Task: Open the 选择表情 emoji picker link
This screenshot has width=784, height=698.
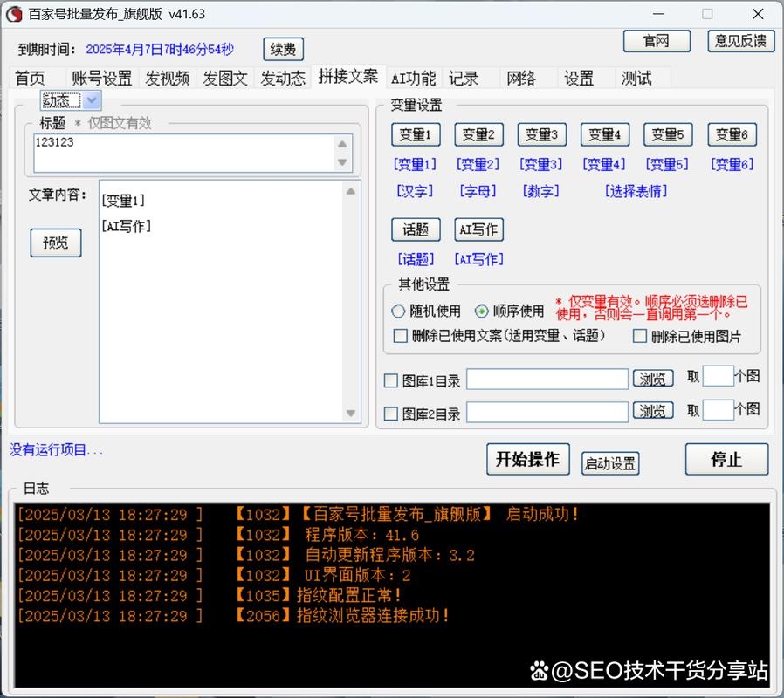Action: 636,191
